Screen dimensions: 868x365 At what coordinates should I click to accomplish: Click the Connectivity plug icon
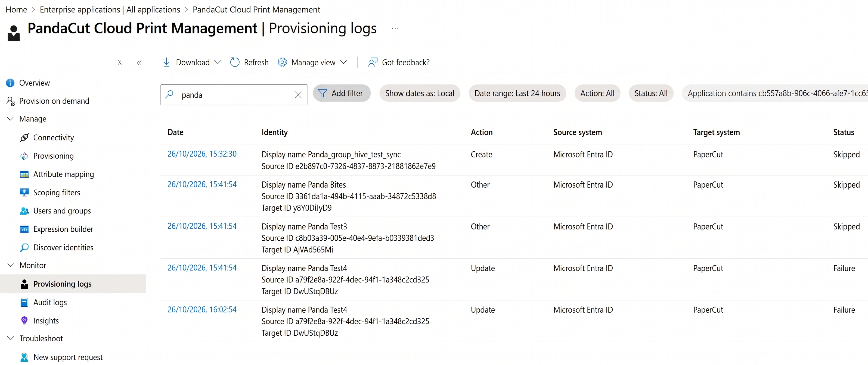pyautogui.click(x=24, y=138)
